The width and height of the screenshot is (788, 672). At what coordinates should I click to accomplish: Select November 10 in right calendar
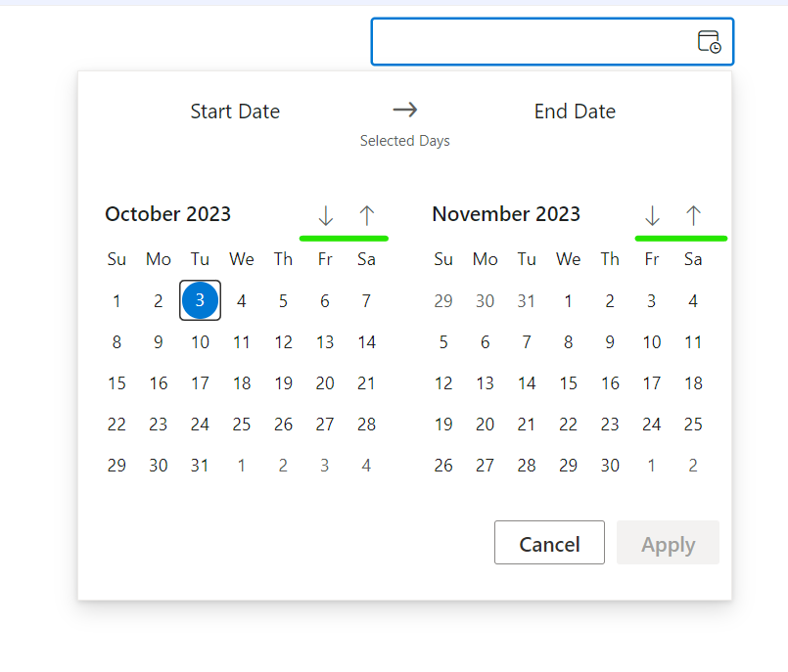tap(652, 341)
